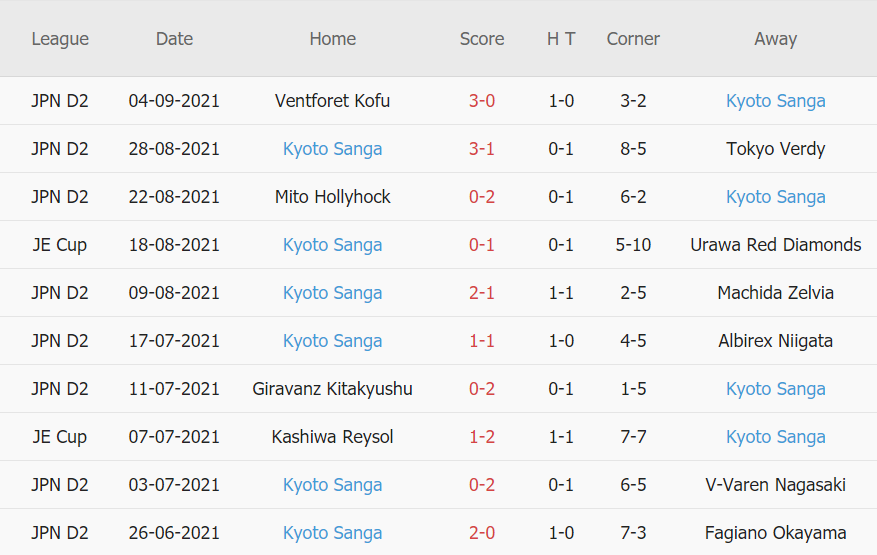Image resolution: width=877 pixels, height=555 pixels.
Task: Select the Urawa Red Diamonds team name
Action: [775, 245]
